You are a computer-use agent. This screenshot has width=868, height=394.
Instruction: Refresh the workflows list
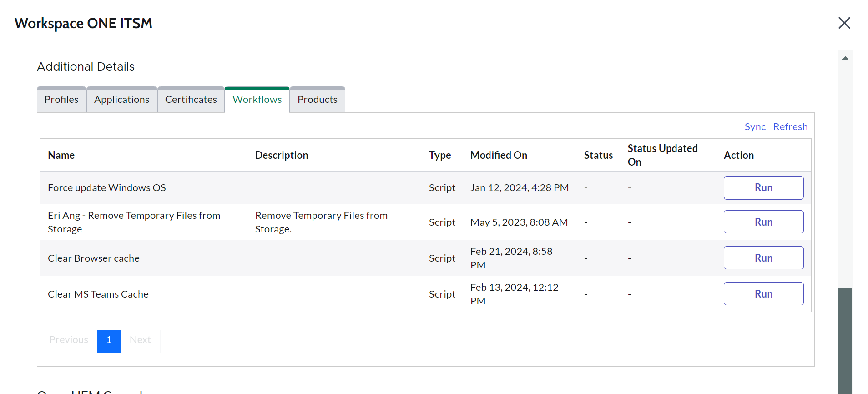pos(790,127)
